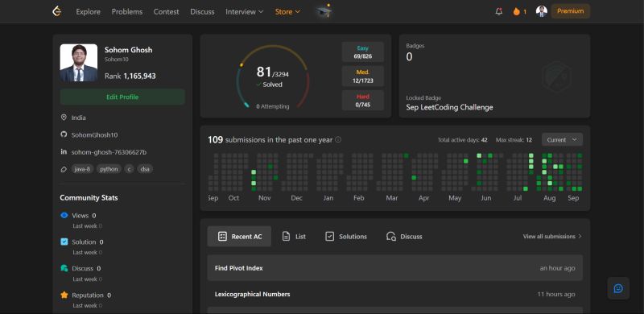Viewport: 644px width, 314px height.
Task: Click the Edit Profile button
Action: tap(122, 97)
